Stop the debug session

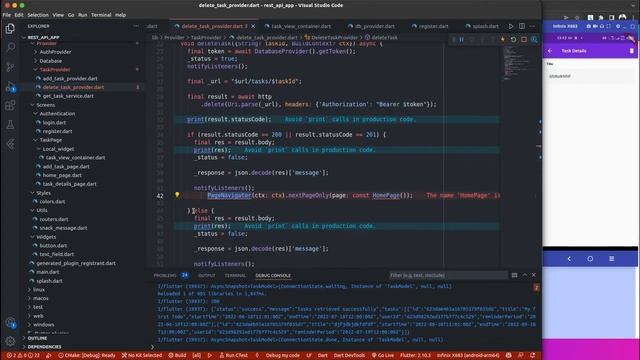pyautogui.click(x=524, y=40)
